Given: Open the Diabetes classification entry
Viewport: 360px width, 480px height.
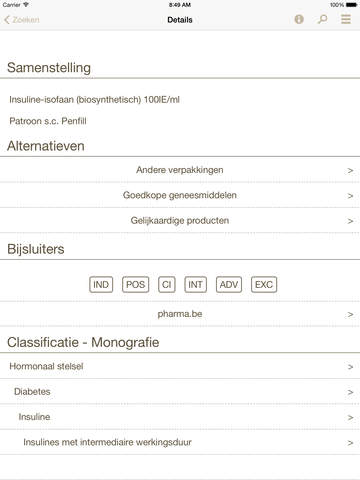Looking at the screenshot, I should coord(180,392).
